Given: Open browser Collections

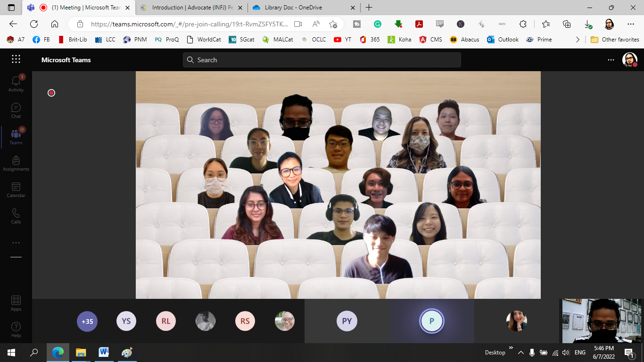Looking at the screenshot, I should [567, 24].
